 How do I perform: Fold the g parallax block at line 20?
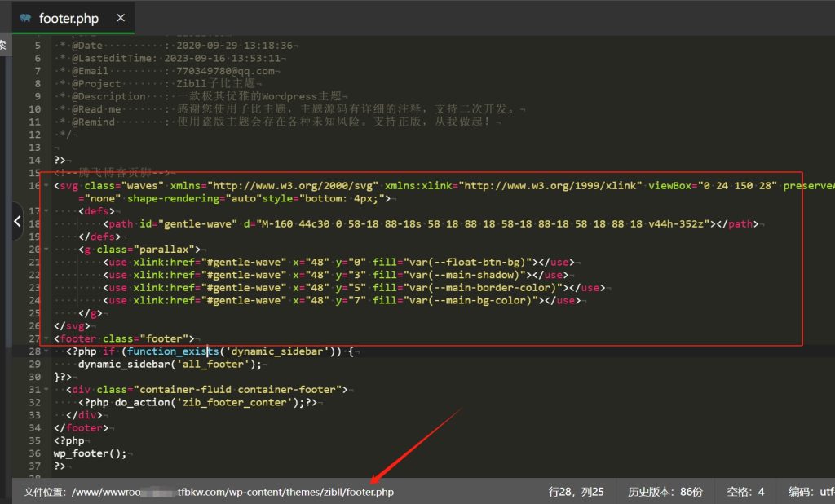48,249
